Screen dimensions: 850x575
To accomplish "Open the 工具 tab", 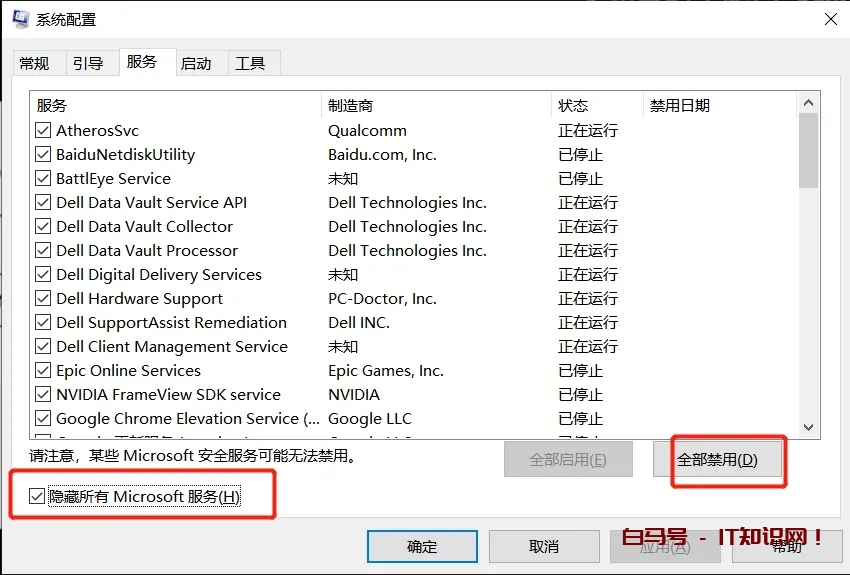I will tap(250, 63).
